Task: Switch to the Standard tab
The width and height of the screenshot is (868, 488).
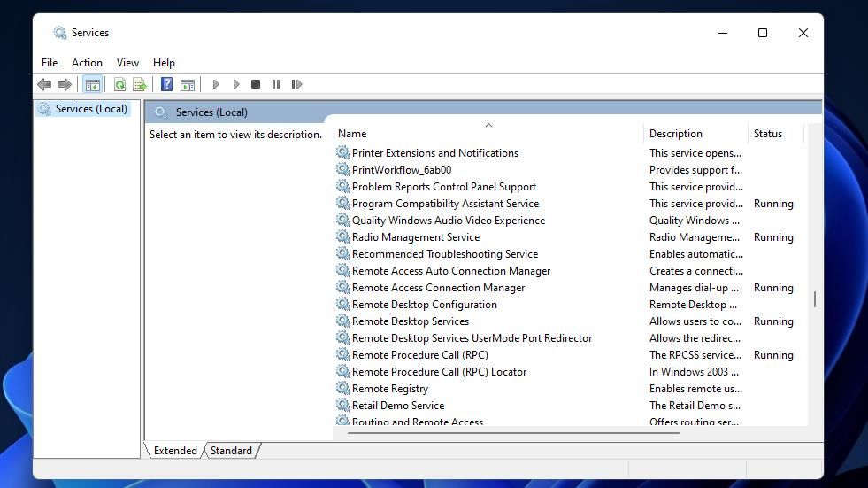Action: (232, 450)
